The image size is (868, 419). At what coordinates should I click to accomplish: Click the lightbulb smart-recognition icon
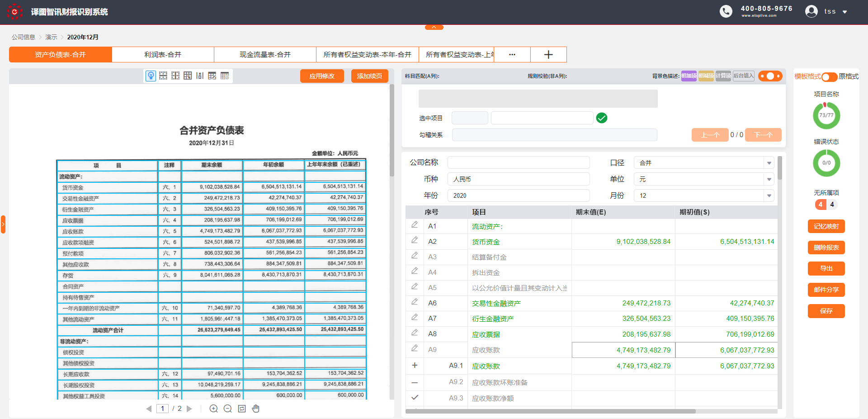(x=151, y=76)
